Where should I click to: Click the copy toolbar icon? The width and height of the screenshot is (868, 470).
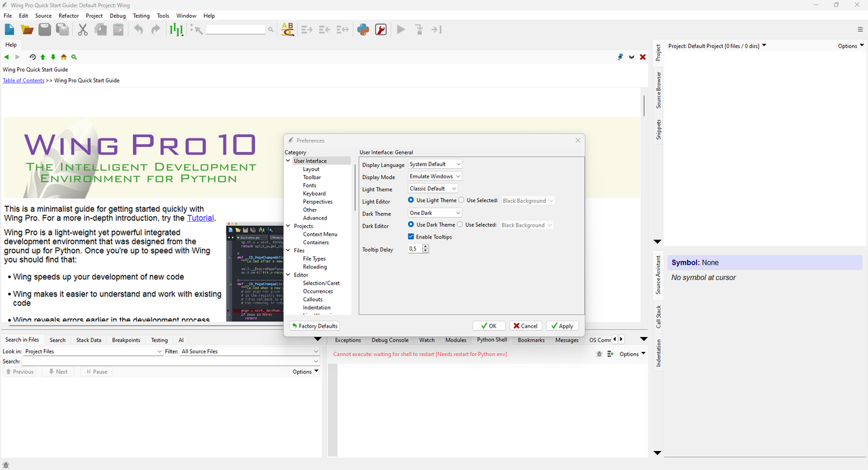pyautogui.click(x=100, y=29)
